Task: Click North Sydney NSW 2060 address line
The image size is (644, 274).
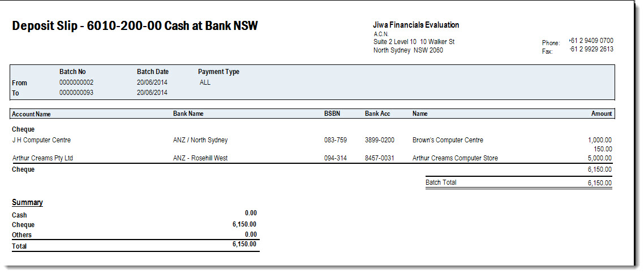Action: [408, 50]
